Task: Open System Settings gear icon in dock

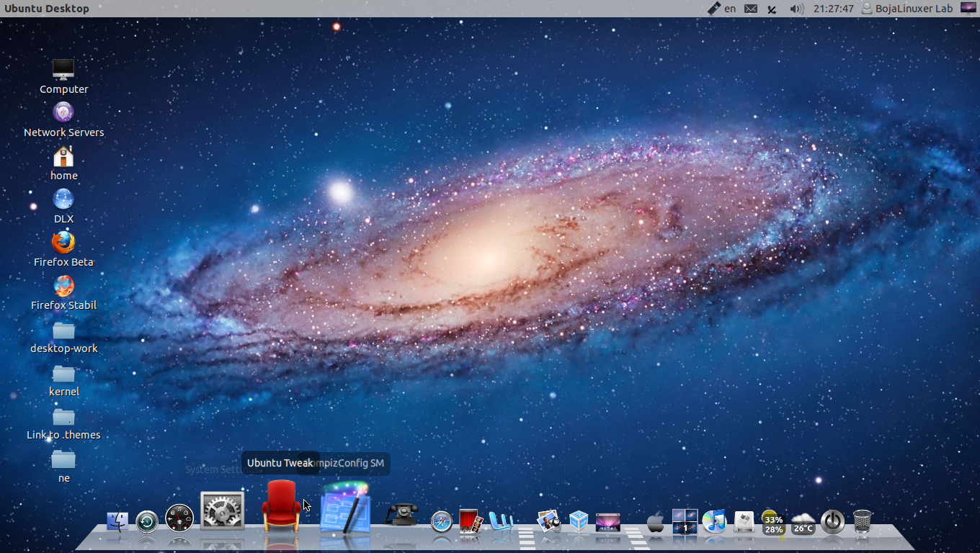Action: pyautogui.click(x=222, y=511)
